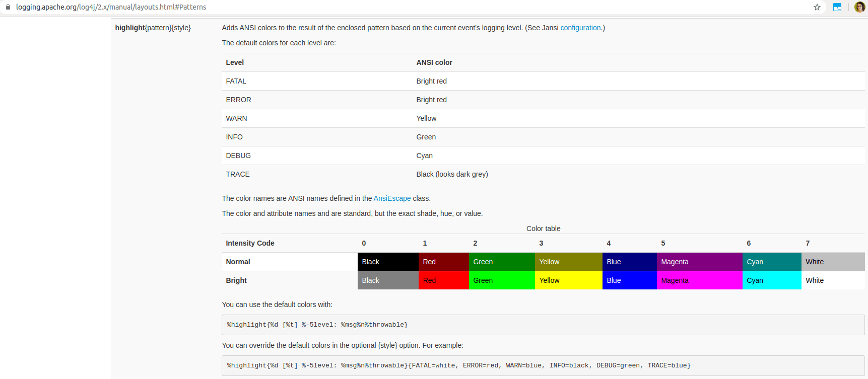Viewport: 868px width, 379px height.
Task: Select the Bright Red color cell
Action: (444, 280)
